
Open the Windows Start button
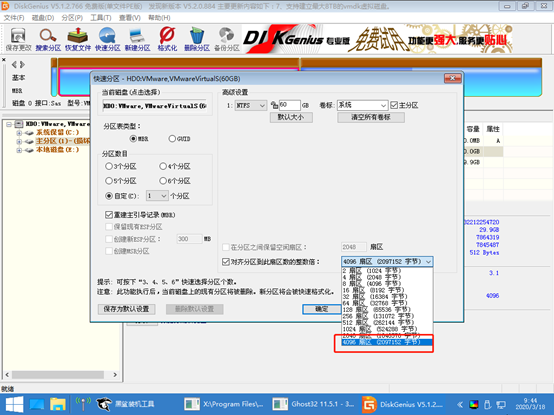(x=14, y=404)
